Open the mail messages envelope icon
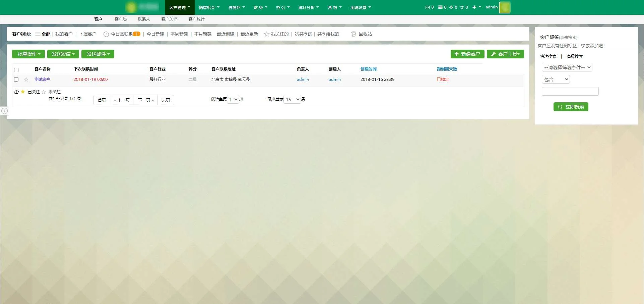Image resolution: width=644 pixels, height=304 pixels. tap(427, 7)
